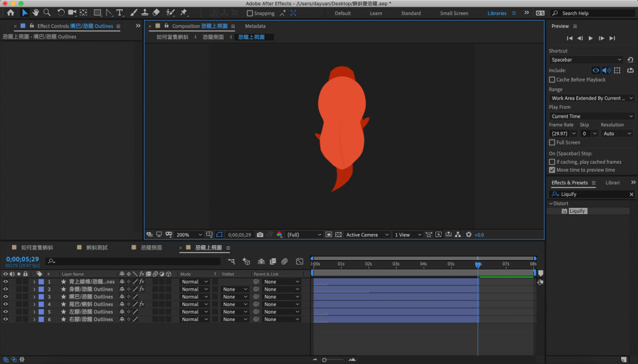This screenshot has height=364, width=638.
Task: Select the Zoom tool in toolbar
Action: click(x=47, y=12)
